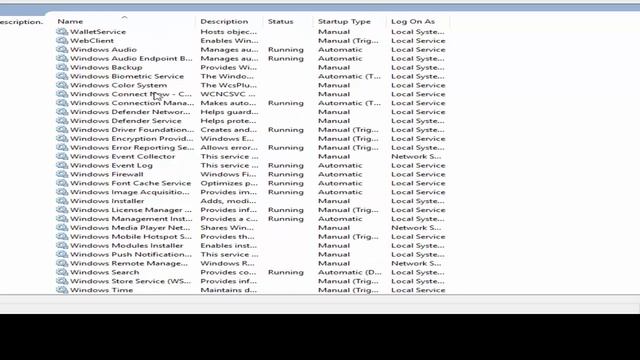This screenshot has width=640, height=360.
Task: Click the gear icon beside Windows Time
Action: click(62, 290)
